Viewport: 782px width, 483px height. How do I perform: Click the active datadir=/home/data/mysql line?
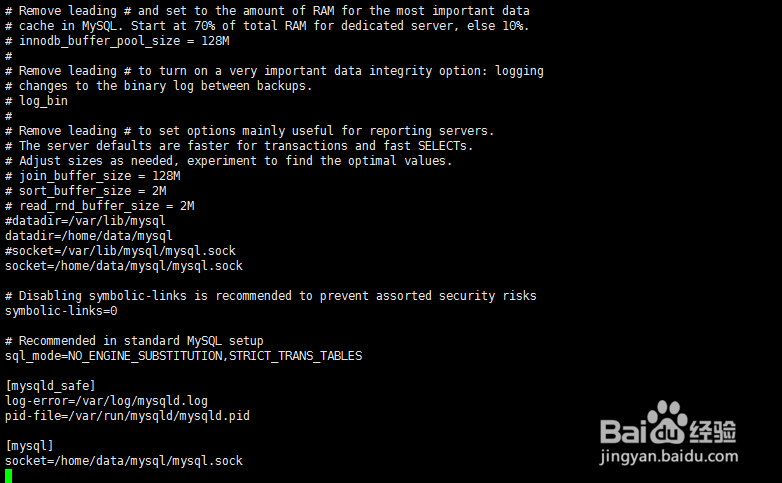point(81,236)
